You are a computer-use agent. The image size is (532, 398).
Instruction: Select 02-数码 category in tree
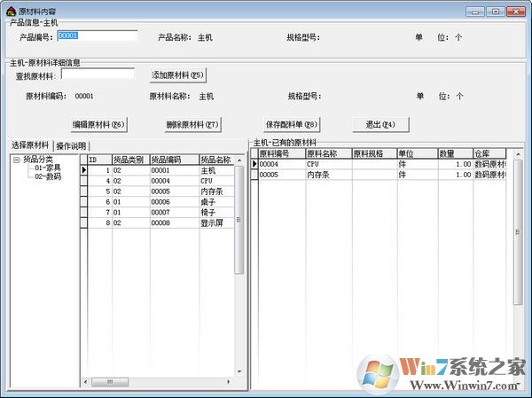click(x=48, y=176)
